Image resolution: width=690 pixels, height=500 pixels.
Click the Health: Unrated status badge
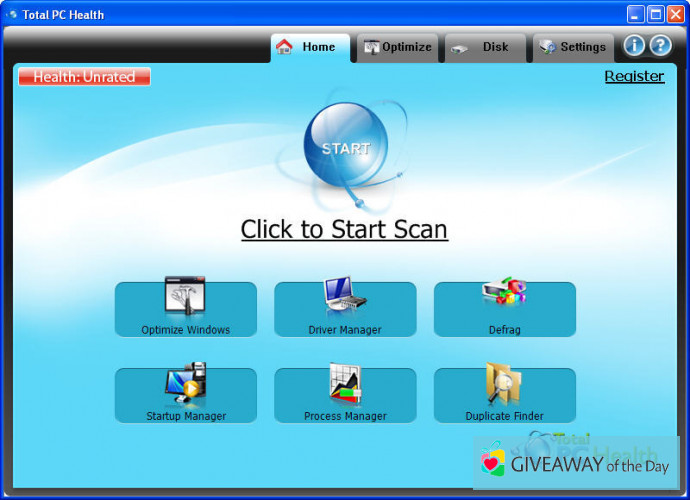click(84, 77)
